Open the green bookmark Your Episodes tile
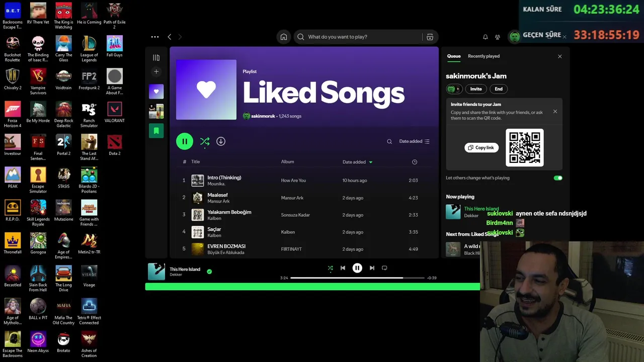This screenshot has height=362, width=644. (156, 131)
